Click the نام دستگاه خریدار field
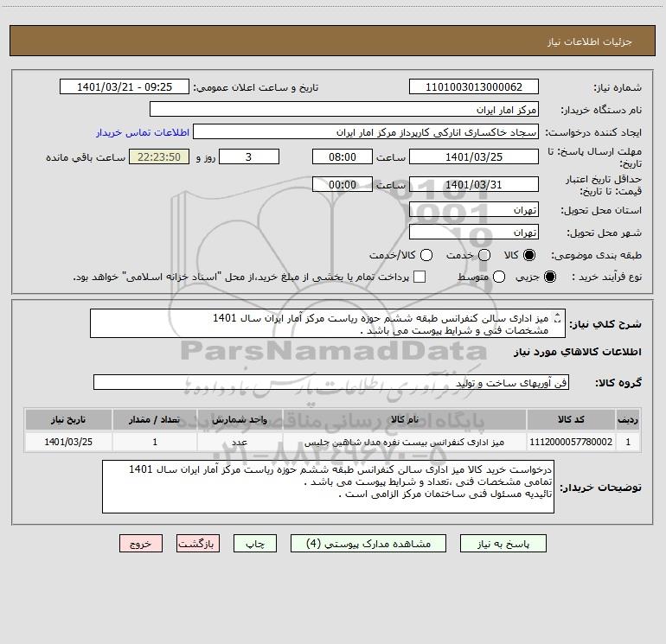 (x=344, y=109)
